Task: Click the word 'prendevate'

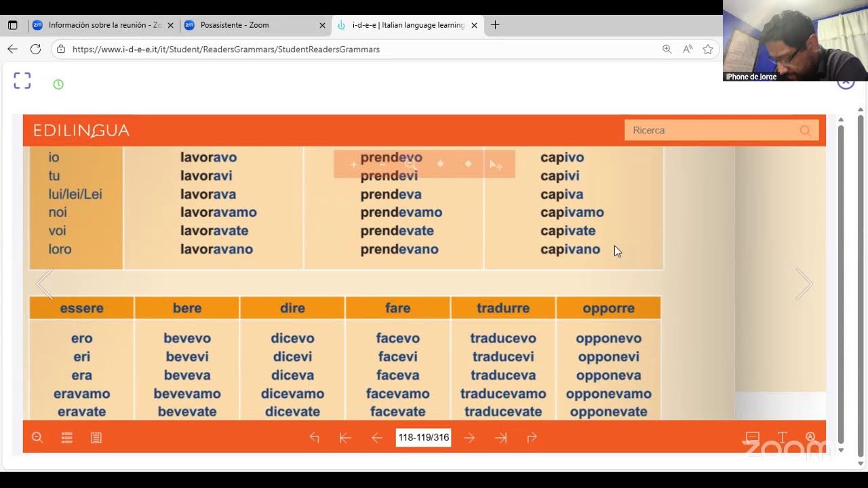Action: pyautogui.click(x=397, y=230)
